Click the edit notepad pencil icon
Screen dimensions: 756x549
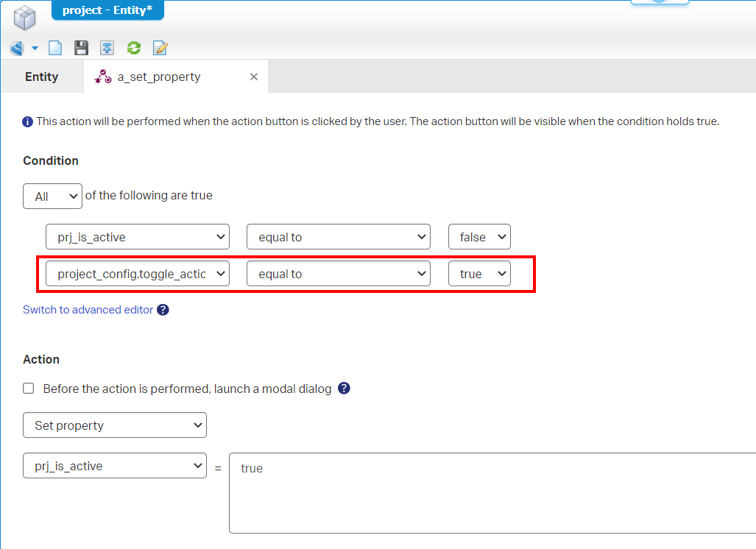pyautogui.click(x=160, y=48)
